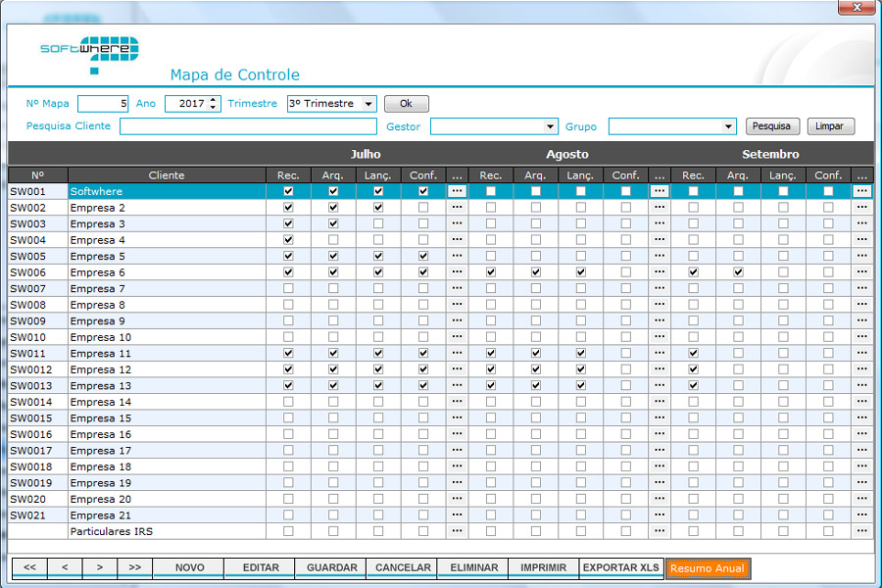Expand the Grupo dropdown list
This screenshot has height=588, width=882.
click(x=728, y=126)
